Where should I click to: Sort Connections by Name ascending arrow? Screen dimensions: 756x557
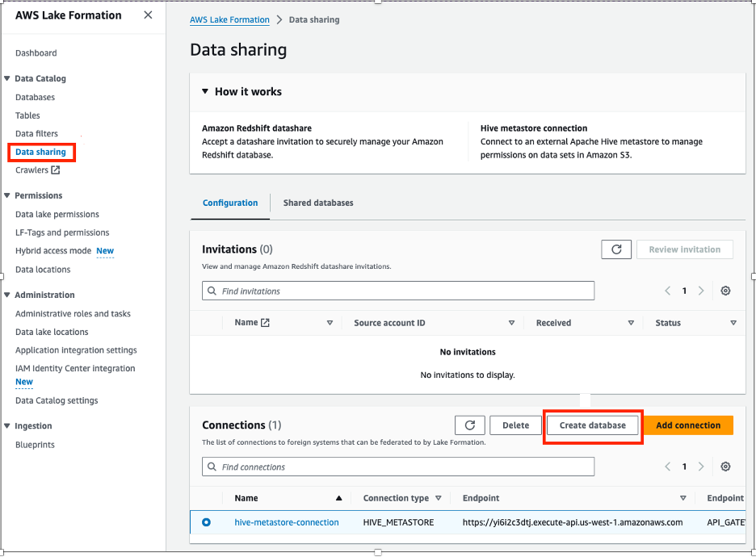tap(339, 498)
